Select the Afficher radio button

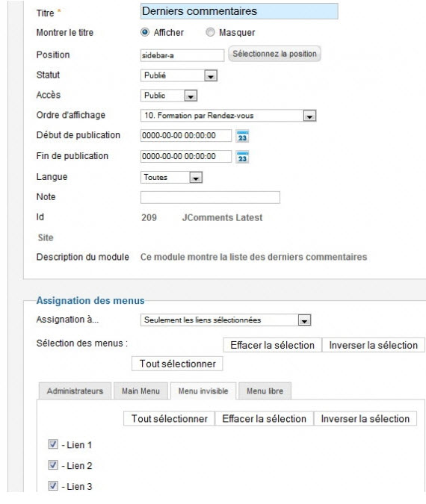(x=145, y=32)
